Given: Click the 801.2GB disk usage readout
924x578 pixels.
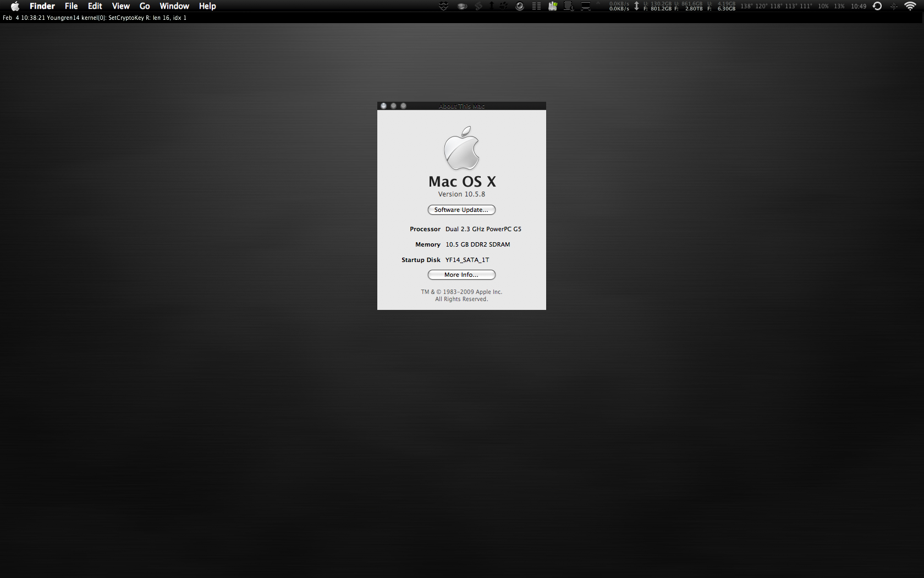Looking at the screenshot, I should tap(661, 9).
